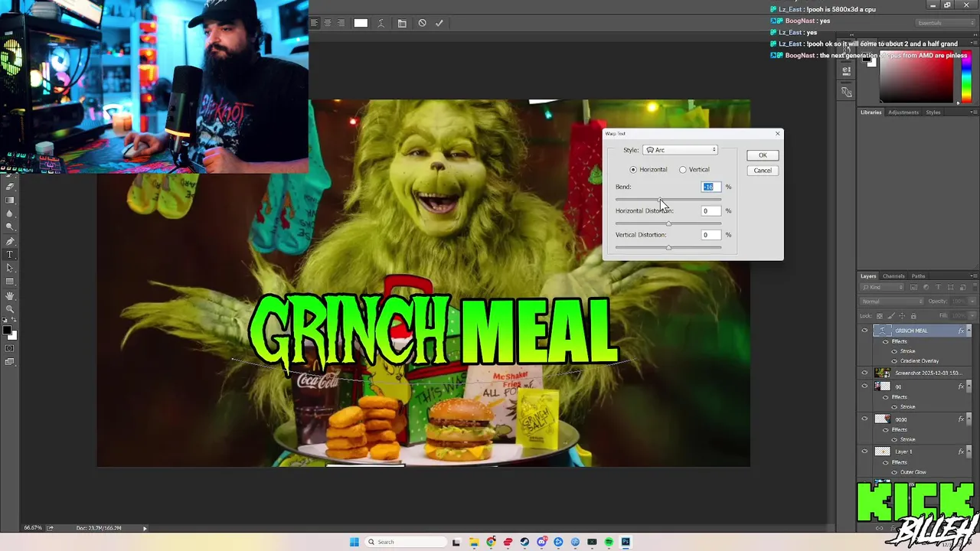The height and width of the screenshot is (551, 980).
Task: Click lock transparent pixels icon
Action: tap(880, 316)
